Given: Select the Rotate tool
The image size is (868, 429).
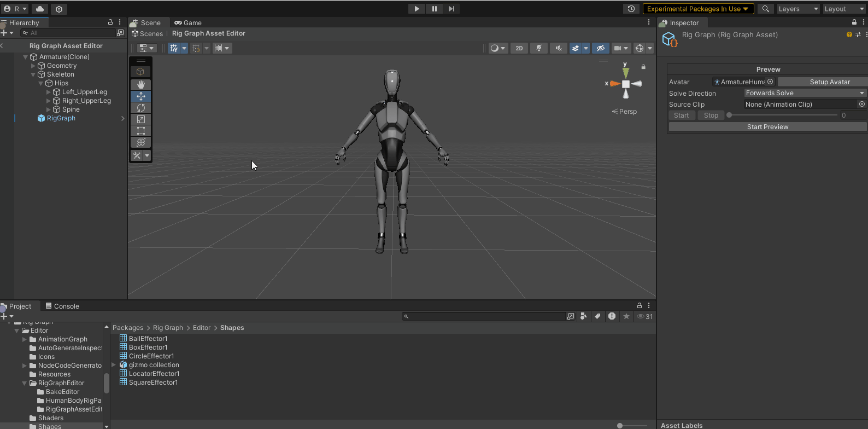Looking at the screenshot, I should pyautogui.click(x=140, y=108).
